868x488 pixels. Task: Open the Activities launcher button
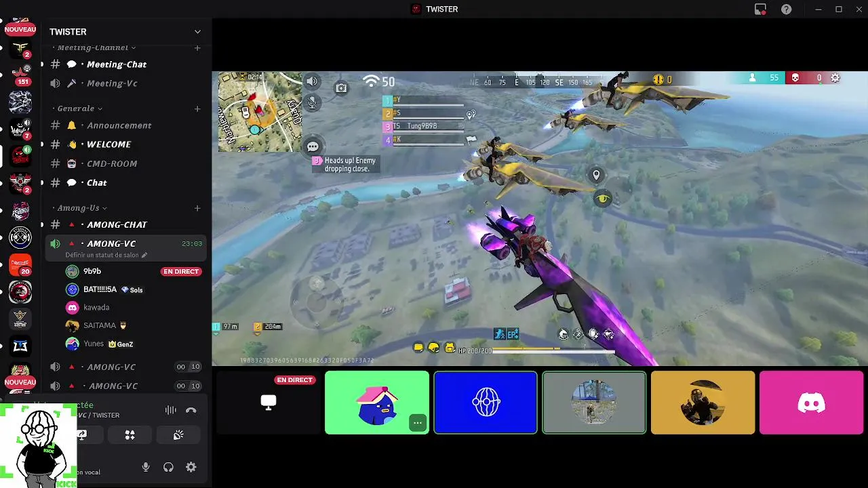click(130, 435)
